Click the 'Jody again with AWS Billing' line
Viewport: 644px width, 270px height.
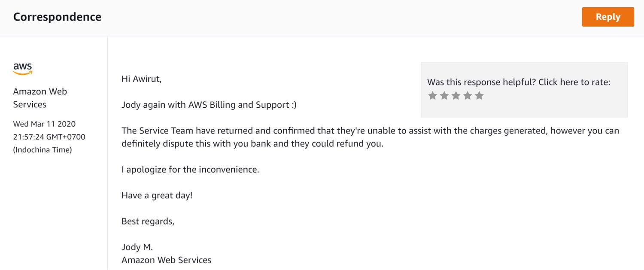pyautogui.click(x=209, y=105)
